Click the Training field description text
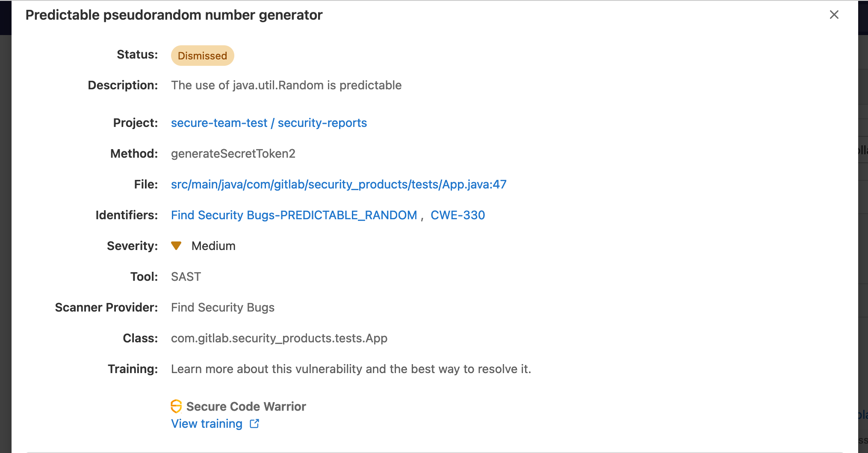Image resolution: width=868 pixels, height=453 pixels. 351,369
